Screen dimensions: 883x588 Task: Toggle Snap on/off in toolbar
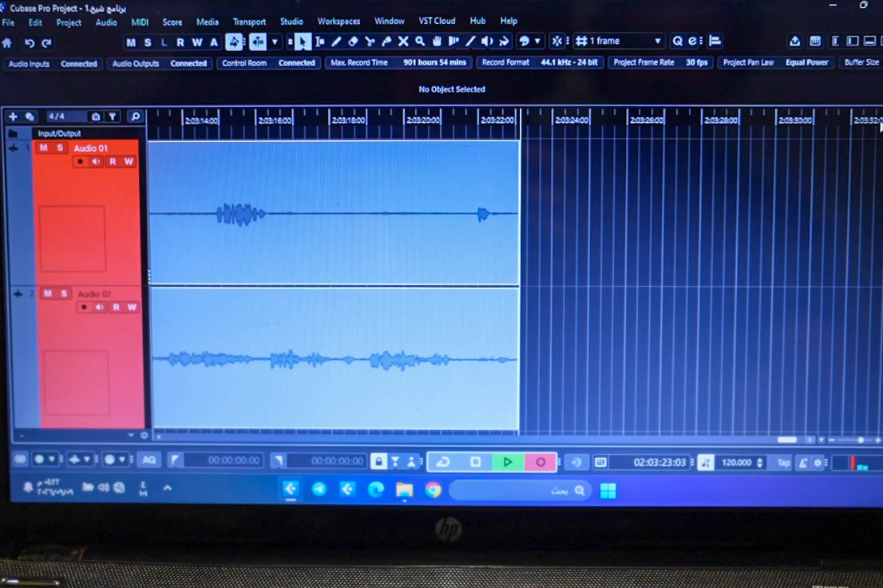557,41
